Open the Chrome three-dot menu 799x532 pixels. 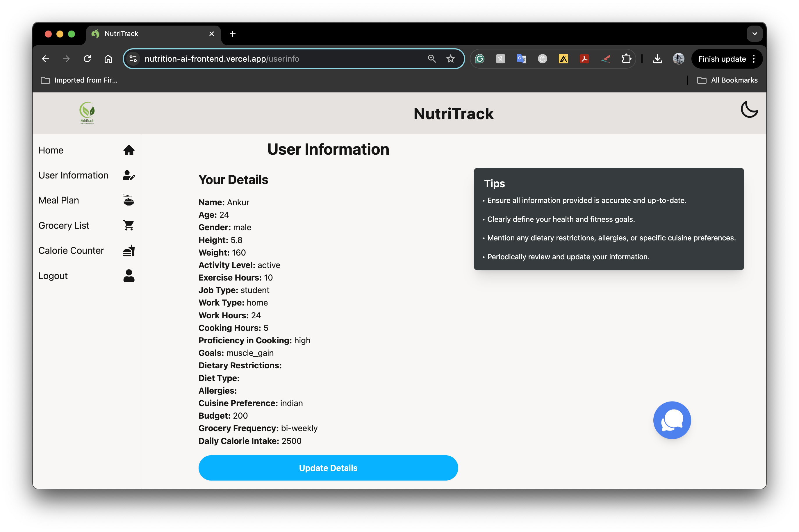coord(754,59)
